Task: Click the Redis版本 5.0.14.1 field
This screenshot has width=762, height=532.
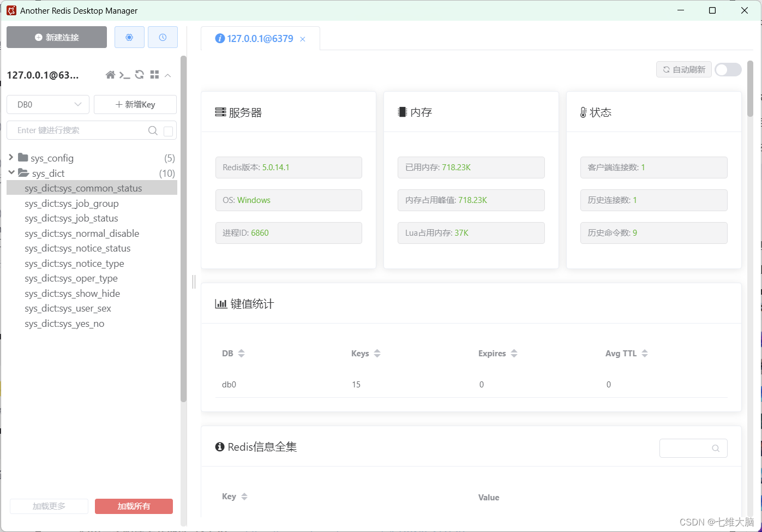Action: [289, 168]
